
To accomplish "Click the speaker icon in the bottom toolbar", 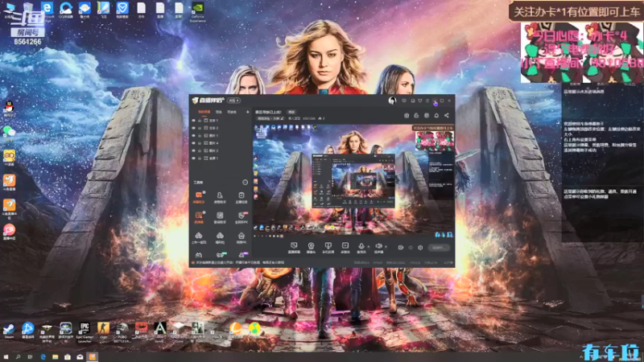I will tap(378, 245).
